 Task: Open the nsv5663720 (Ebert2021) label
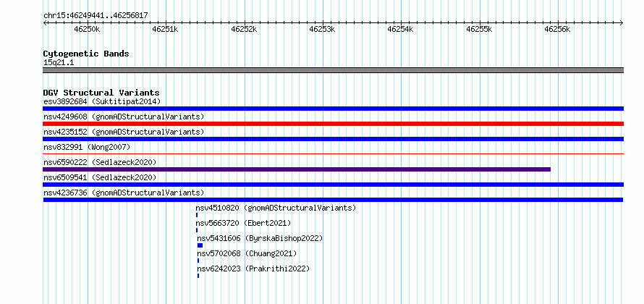pyautogui.click(x=243, y=223)
